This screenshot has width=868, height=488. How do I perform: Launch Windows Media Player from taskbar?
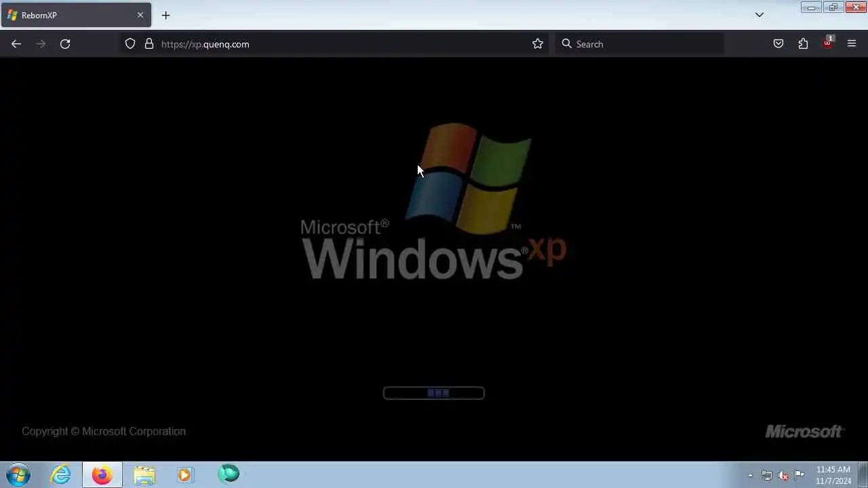(x=185, y=475)
